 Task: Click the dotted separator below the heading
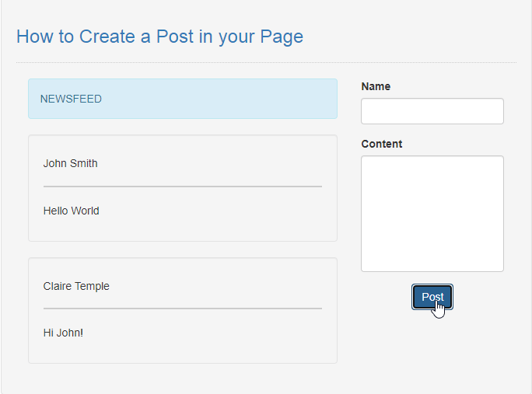click(x=266, y=62)
